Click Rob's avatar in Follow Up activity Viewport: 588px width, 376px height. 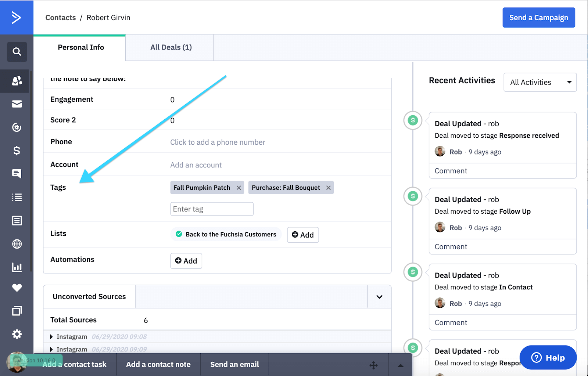440,227
